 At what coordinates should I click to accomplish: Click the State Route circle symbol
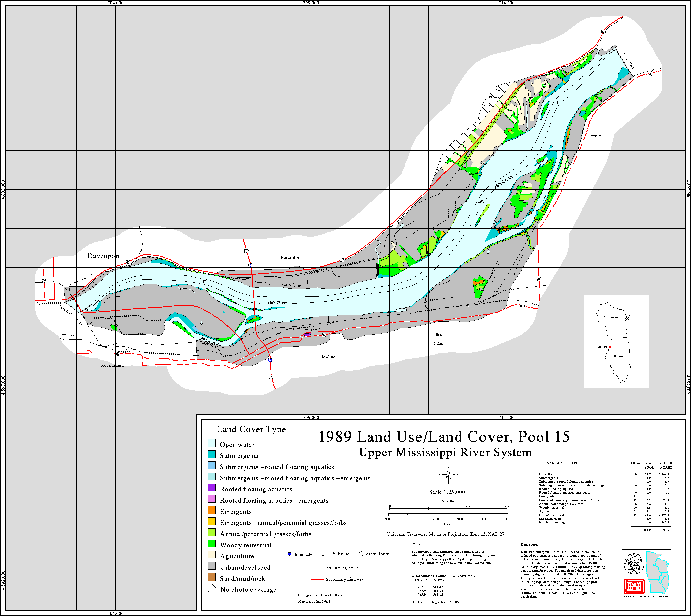click(361, 554)
